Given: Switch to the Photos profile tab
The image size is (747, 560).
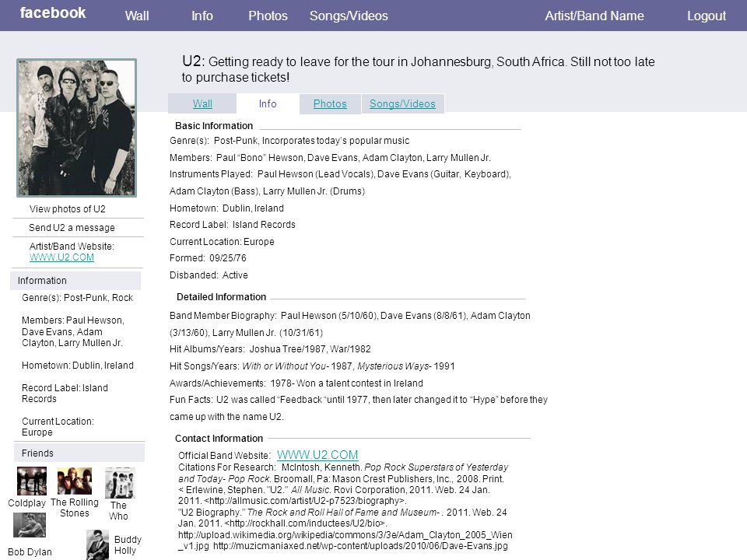Looking at the screenshot, I should [330, 103].
